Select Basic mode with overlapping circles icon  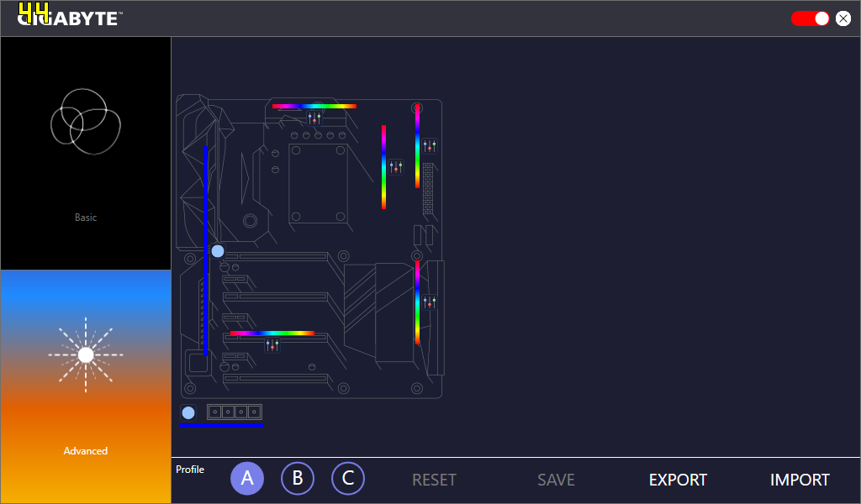click(x=86, y=153)
